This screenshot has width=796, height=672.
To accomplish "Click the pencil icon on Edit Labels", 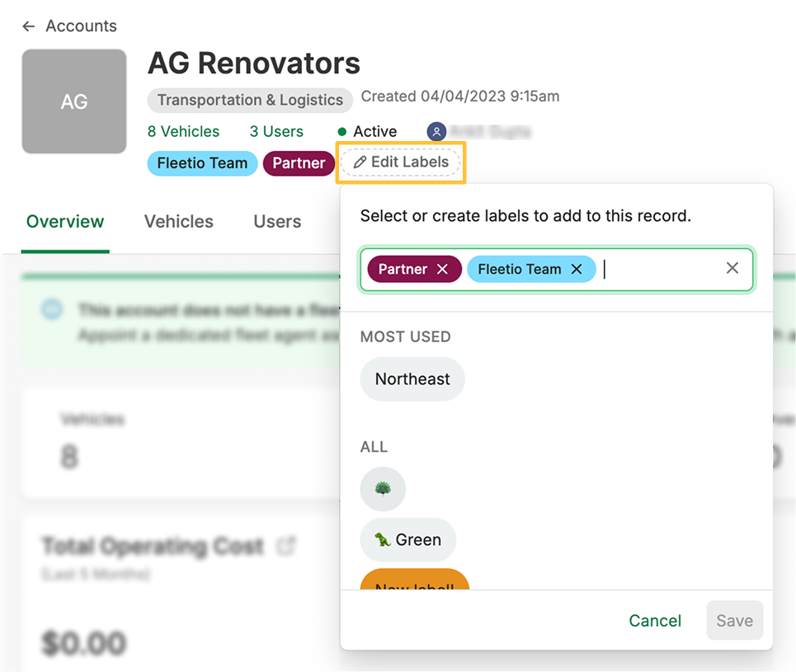I will coord(360,162).
